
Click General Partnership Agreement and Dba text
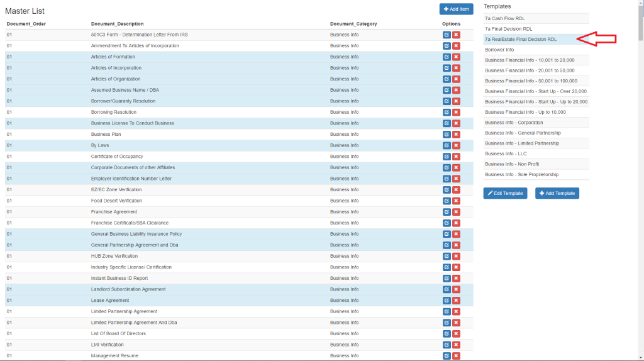click(x=135, y=245)
